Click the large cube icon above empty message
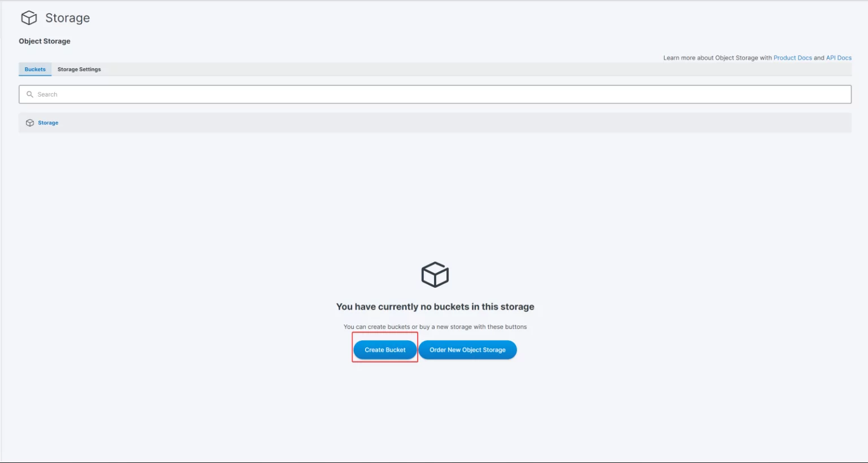This screenshot has width=868, height=463. click(435, 275)
